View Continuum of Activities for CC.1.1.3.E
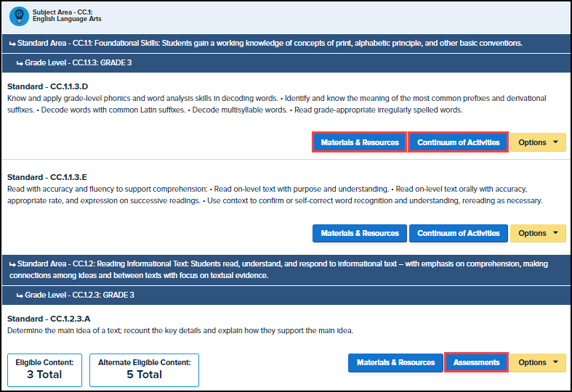The width and height of the screenshot is (572, 392). (x=458, y=233)
